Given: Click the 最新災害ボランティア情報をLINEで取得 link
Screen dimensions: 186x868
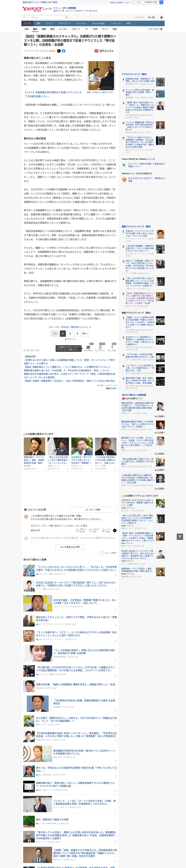Looking at the screenshot, I should click(40, 2).
